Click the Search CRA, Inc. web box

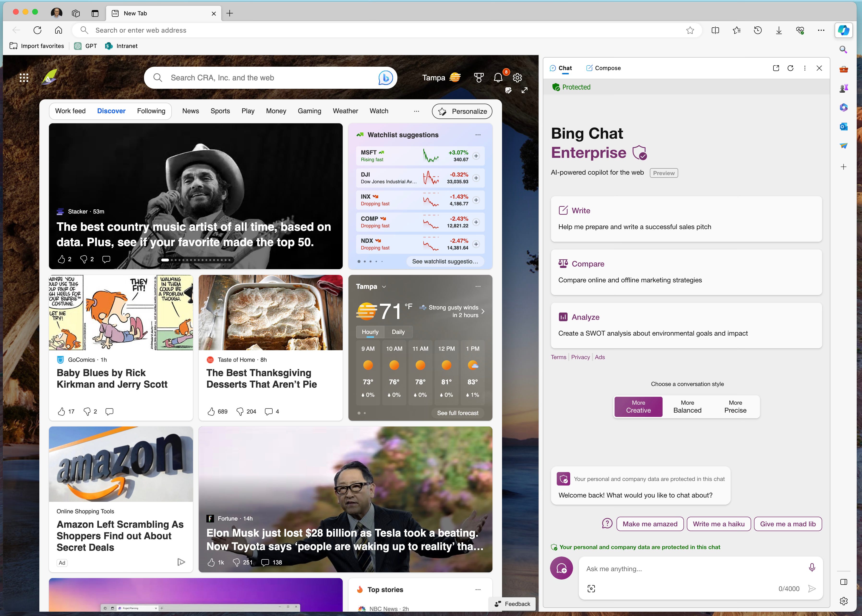pos(270,78)
